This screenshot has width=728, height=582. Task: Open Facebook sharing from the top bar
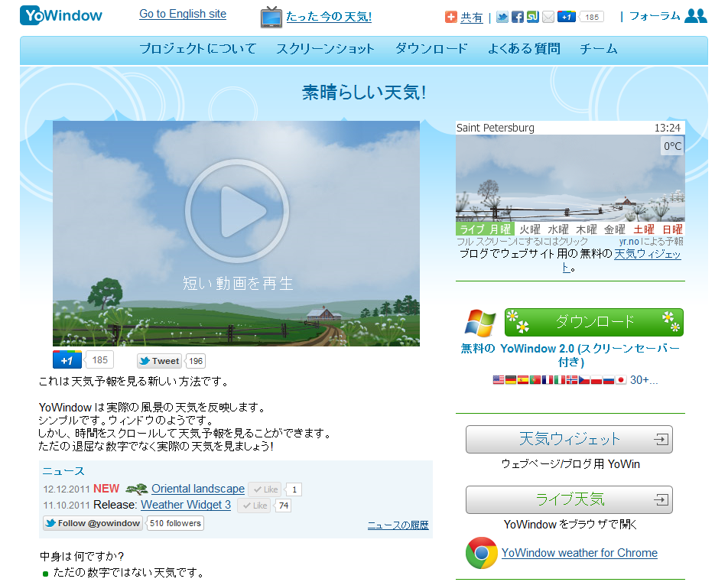519,16
